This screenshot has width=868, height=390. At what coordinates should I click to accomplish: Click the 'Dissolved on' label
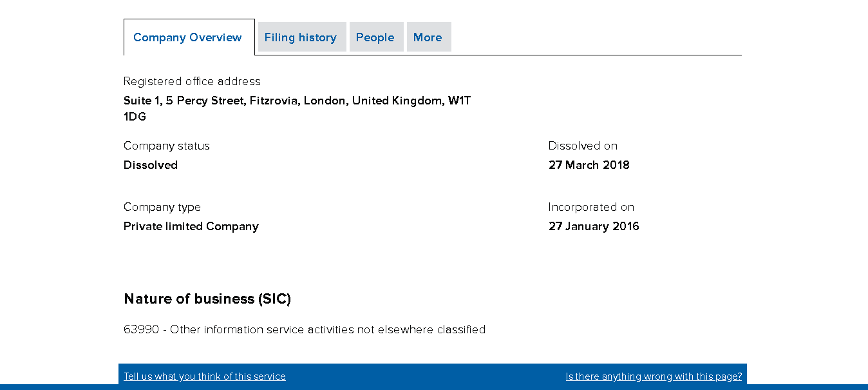coord(583,146)
